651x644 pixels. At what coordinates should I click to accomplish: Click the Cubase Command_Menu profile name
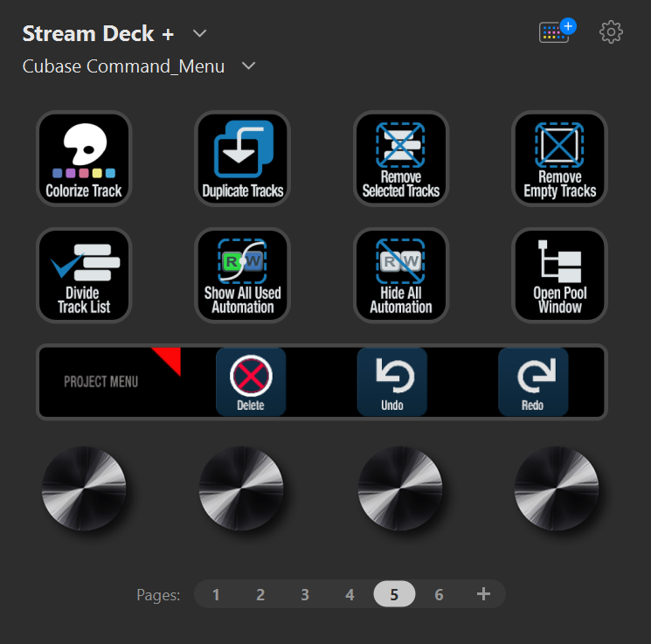123,66
